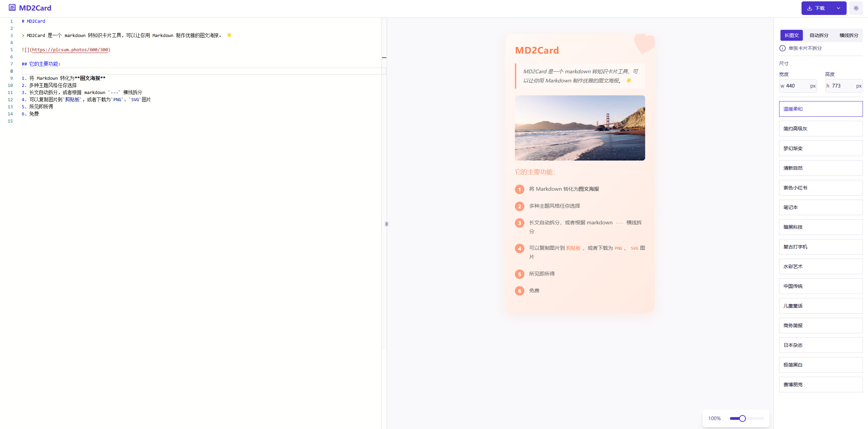Click editor line '2. 多种主题风格任你选择'
Image resolution: width=868 pixels, height=429 pixels.
pyautogui.click(x=49, y=85)
